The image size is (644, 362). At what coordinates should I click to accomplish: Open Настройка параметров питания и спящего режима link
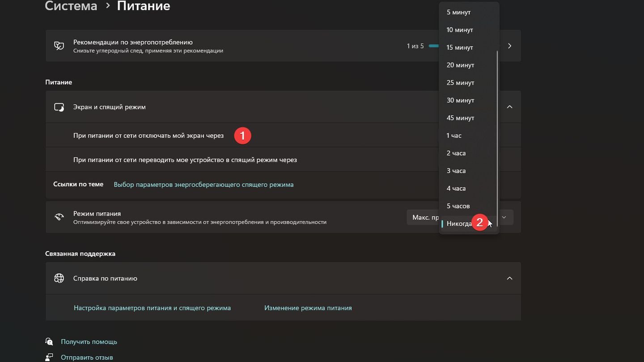[x=152, y=308]
